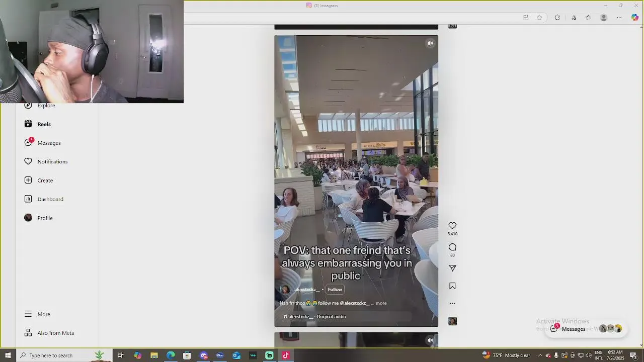The height and width of the screenshot is (362, 644).
Task: Go to Explore in the sidebar
Action: tap(46, 106)
